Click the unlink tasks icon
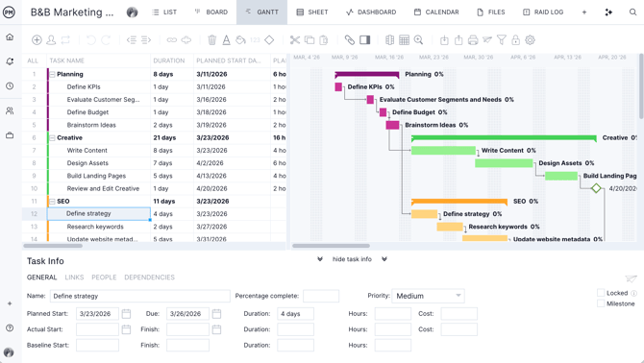The image size is (644, 363). coord(186,39)
